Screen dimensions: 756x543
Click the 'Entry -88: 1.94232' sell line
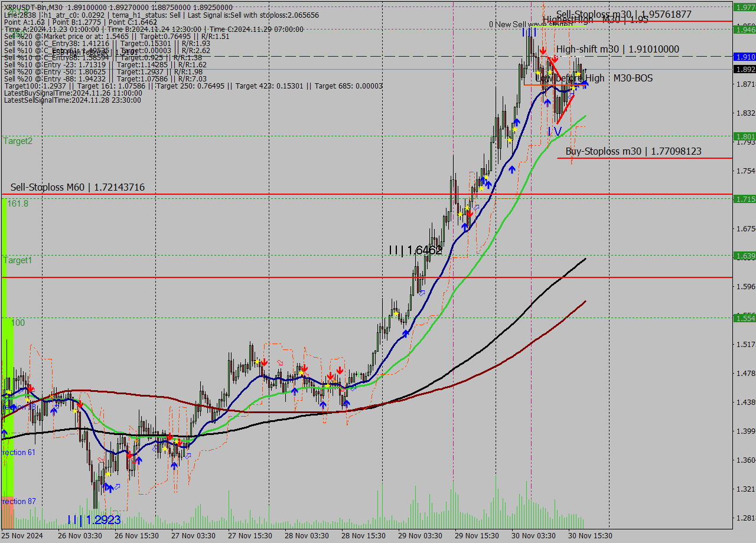tap(105, 78)
